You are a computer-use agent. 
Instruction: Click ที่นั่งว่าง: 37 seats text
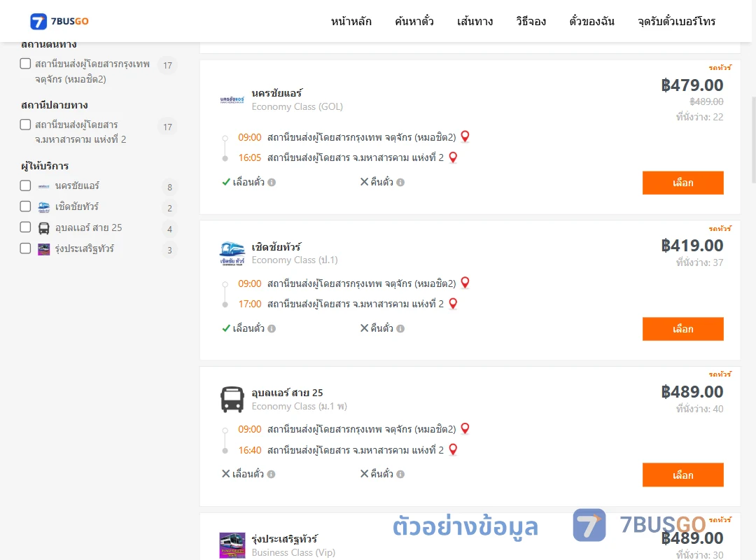699,262
